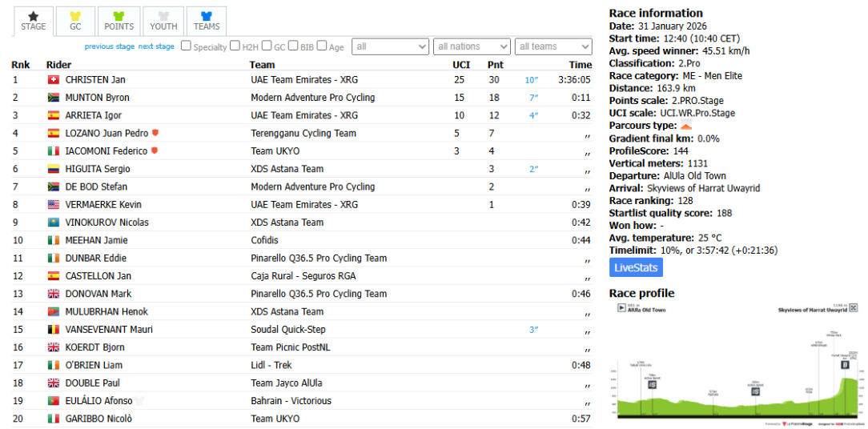Click the Portuguese flag beside EULÁLIO Afonso
The width and height of the screenshot is (868, 429).
(x=54, y=401)
